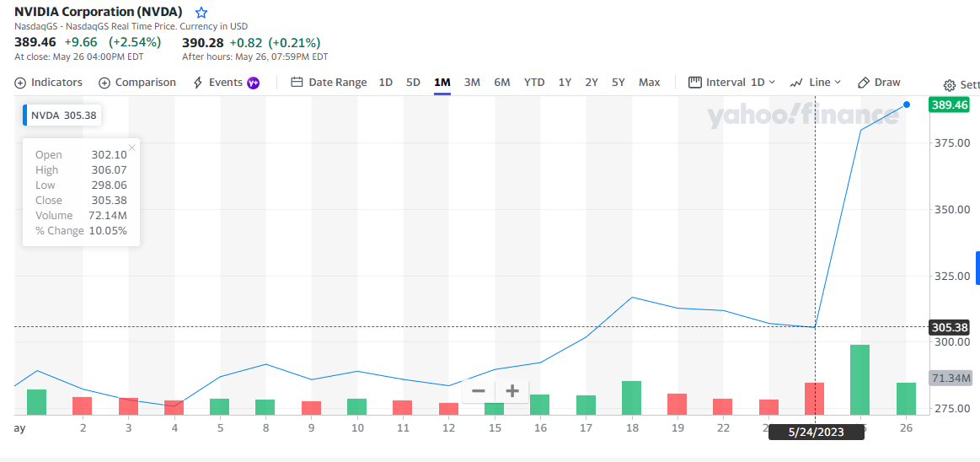Click the % Change 10.05% value

[108, 231]
